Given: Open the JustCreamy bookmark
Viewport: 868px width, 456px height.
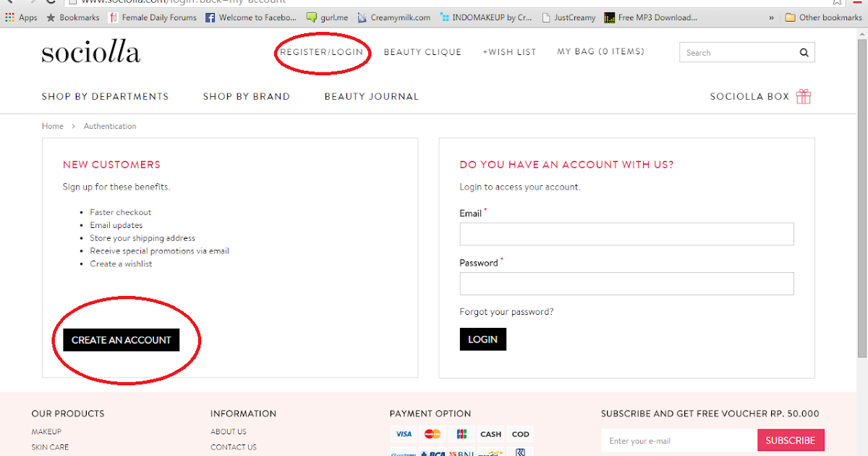Looking at the screenshot, I should point(569,17).
